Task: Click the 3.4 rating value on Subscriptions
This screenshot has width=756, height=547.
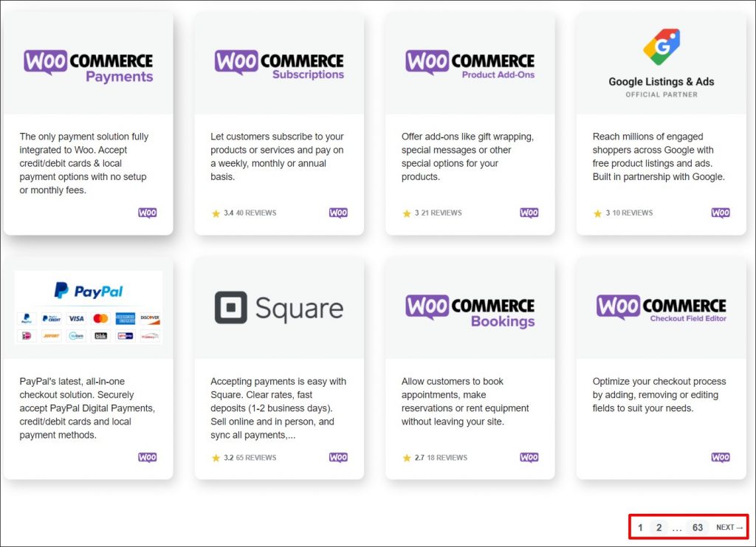Action: click(229, 213)
